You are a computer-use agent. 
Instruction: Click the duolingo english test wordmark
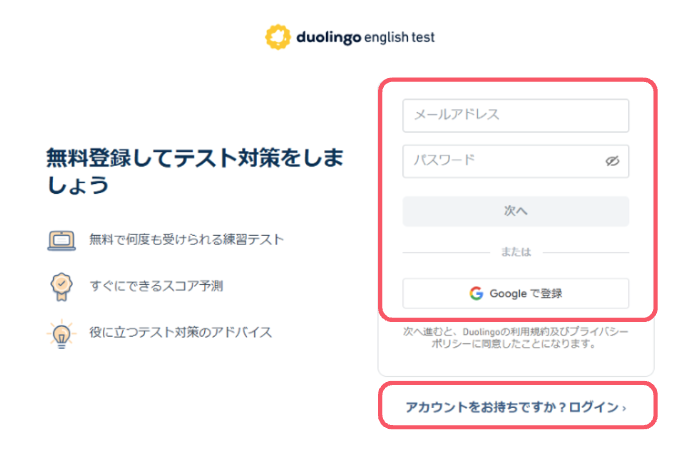click(x=365, y=37)
